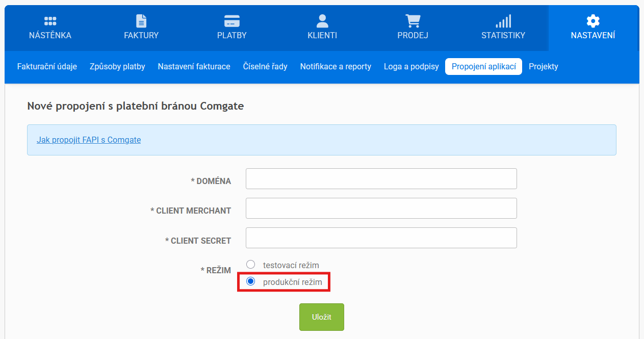
Task: Select the produkční režim radio button
Action: point(250,281)
